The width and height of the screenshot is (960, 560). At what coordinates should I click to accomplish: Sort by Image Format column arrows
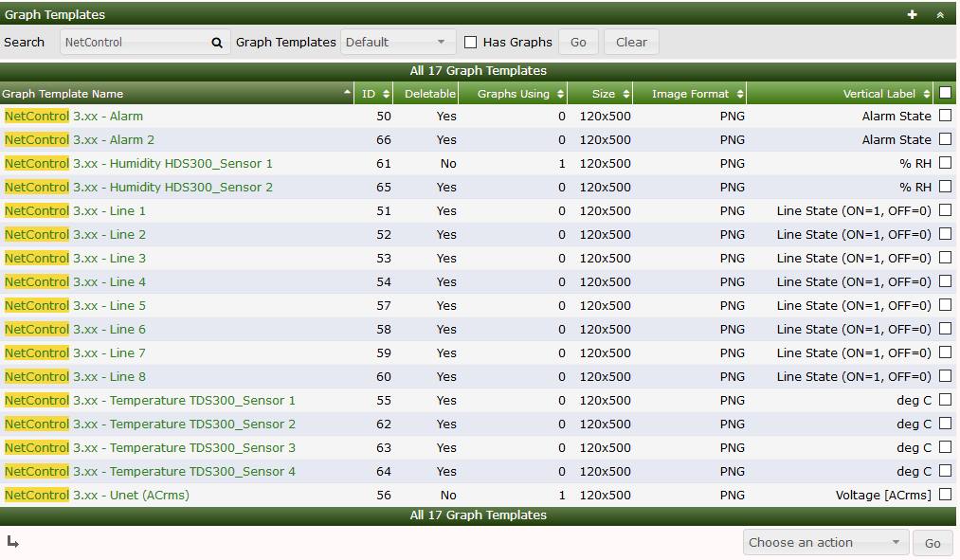pos(740,94)
